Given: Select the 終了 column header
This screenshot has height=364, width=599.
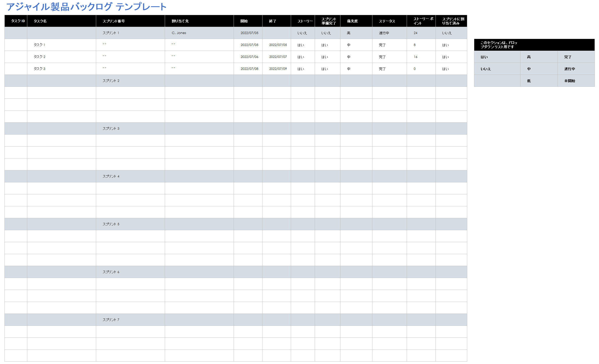Looking at the screenshot, I should [x=277, y=21].
